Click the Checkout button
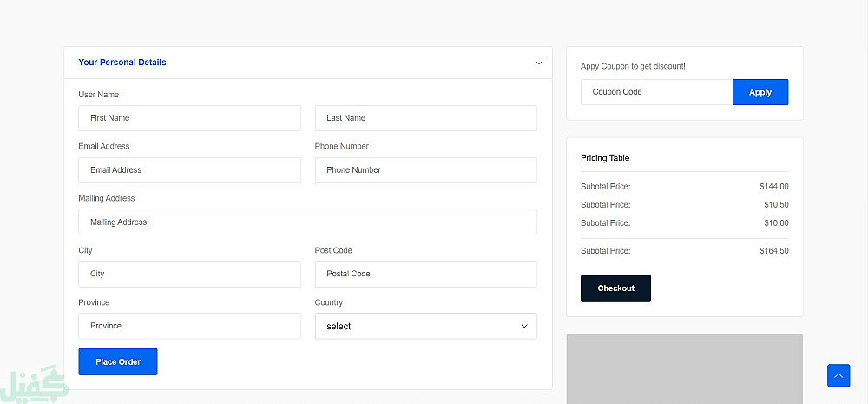Screen dimensions: 868x404 click(x=615, y=288)
